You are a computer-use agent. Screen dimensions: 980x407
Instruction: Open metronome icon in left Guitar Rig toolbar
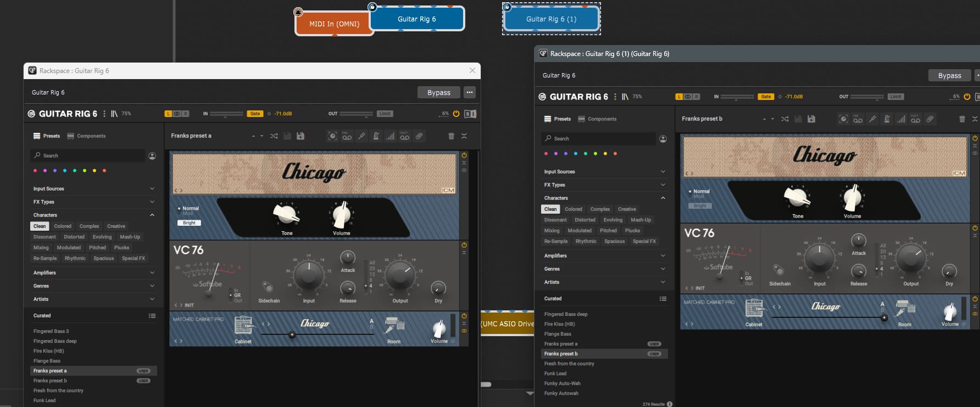[376, 136]
